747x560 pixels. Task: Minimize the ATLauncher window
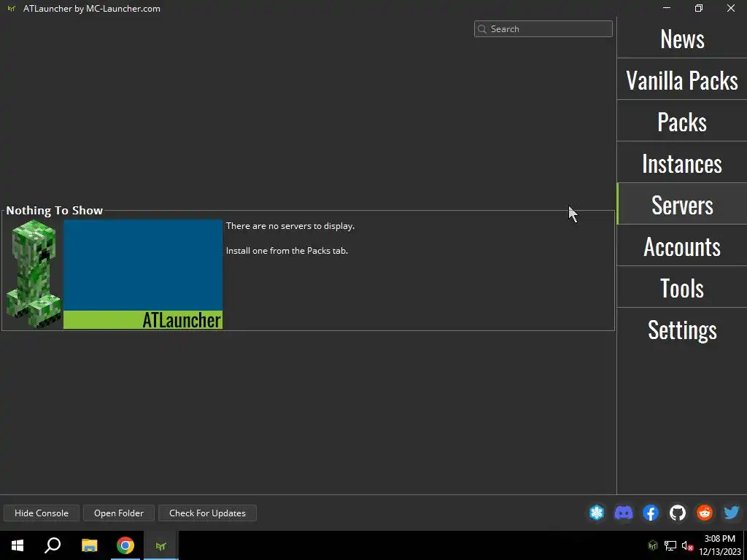pyautogui.click(x=667, y=8)
